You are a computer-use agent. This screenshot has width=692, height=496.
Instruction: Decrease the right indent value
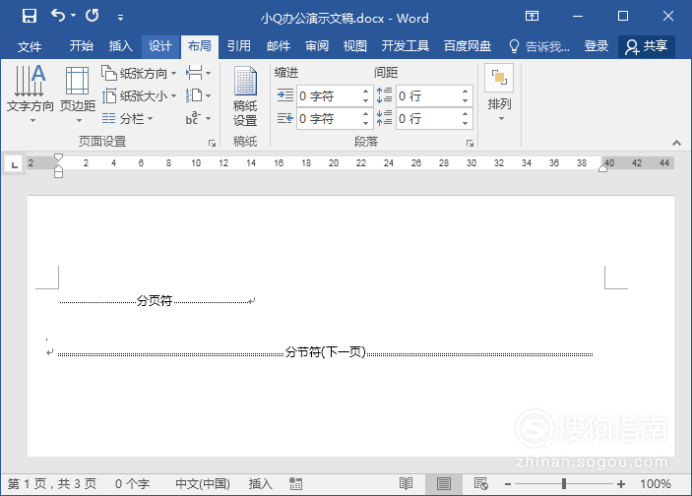click(365, 124)
